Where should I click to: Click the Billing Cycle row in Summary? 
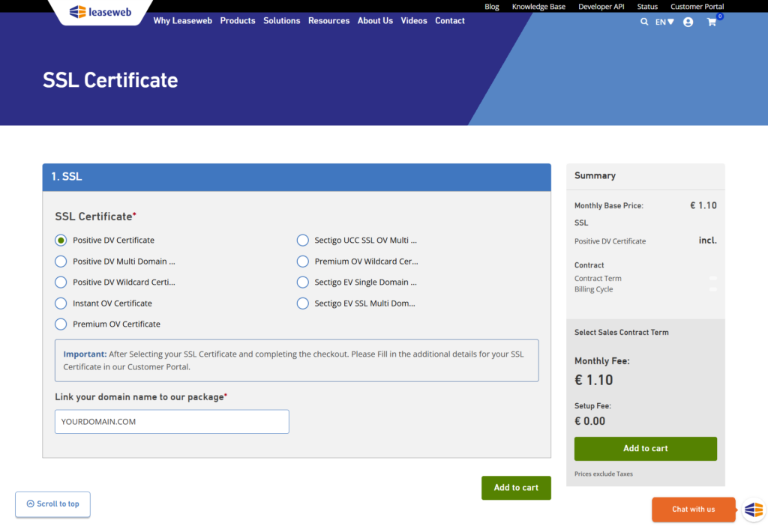coord(646,289)
